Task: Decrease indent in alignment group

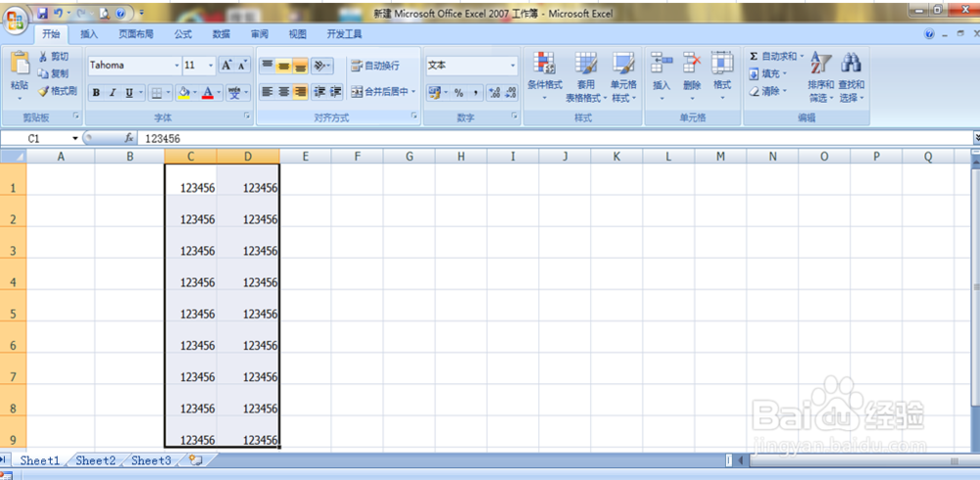Action: click(319, 92)
